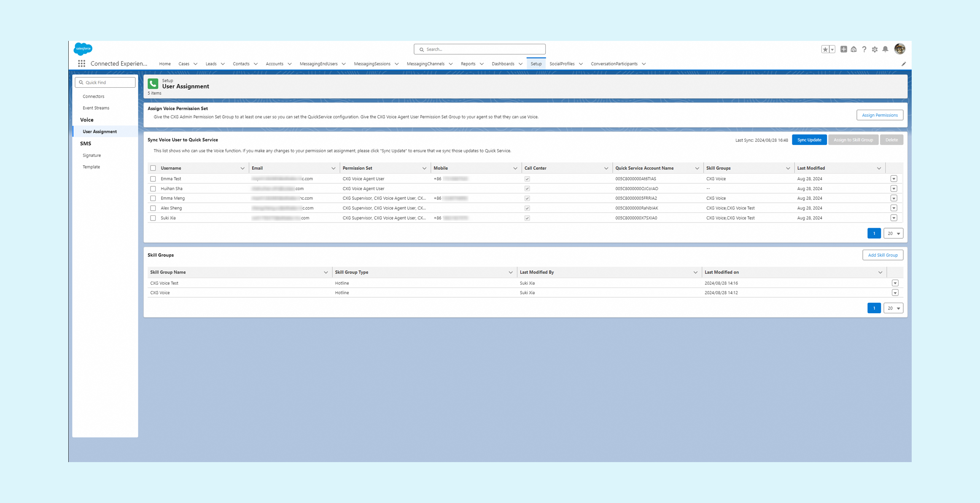The image size is (980, 503).
Task: Open Connectors in the sidebar
Action: click(93, 97)
